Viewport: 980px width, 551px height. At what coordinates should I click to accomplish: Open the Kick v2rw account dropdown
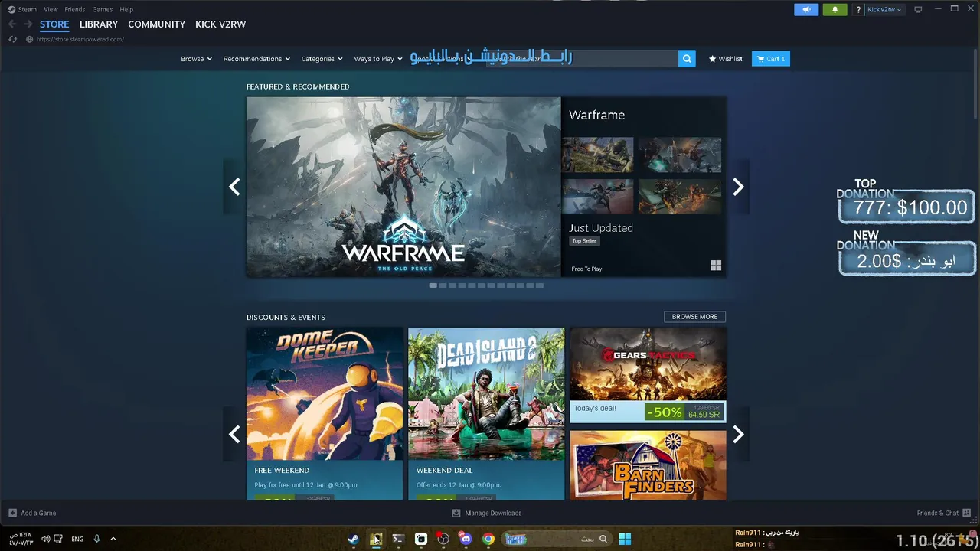pyautogui.click(x=884, y=9)
